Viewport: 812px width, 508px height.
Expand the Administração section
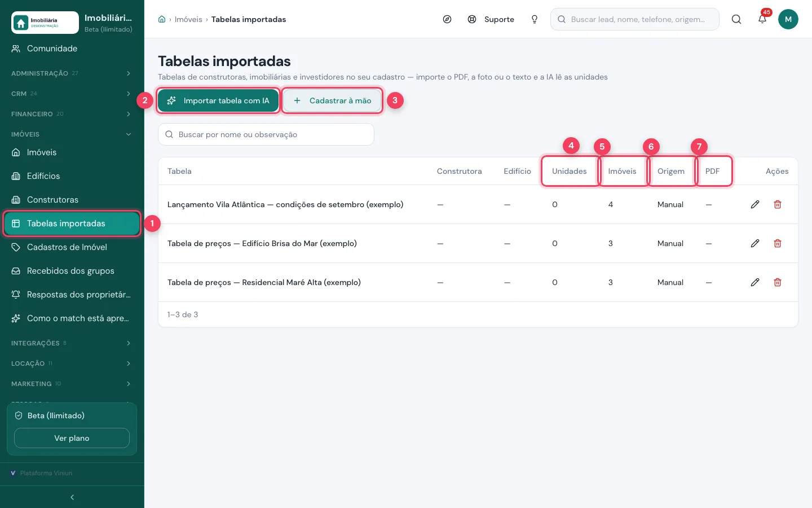(x=72, y=73)
